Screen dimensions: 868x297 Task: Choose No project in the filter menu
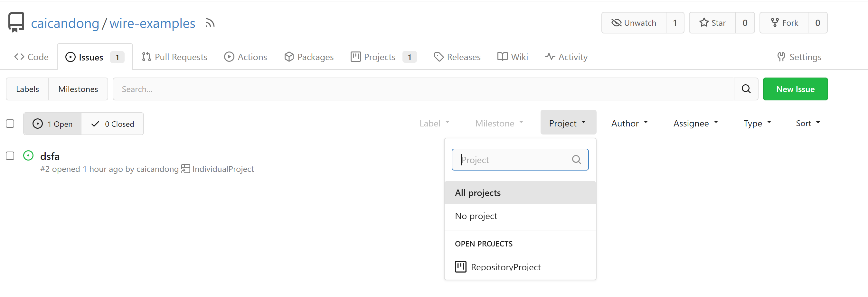476,216
